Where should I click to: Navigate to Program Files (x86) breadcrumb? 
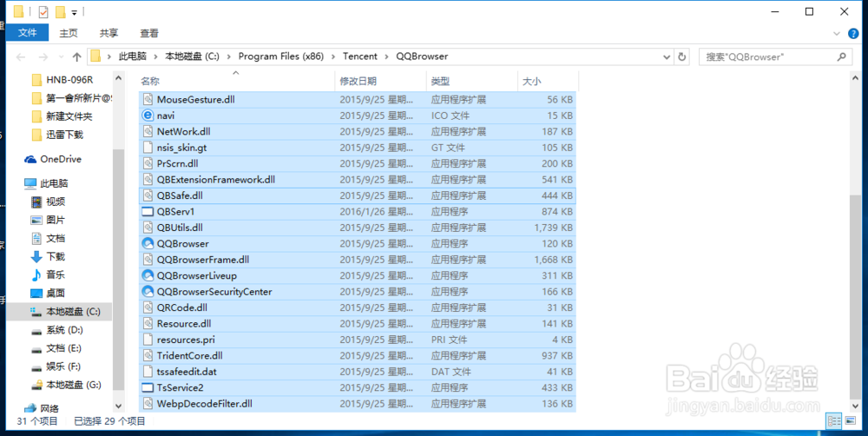tap(280, 56)
